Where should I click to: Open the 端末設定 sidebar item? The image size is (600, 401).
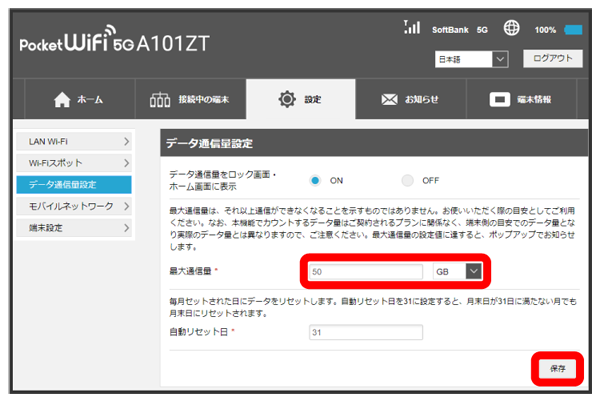click(x=74, y=228)
